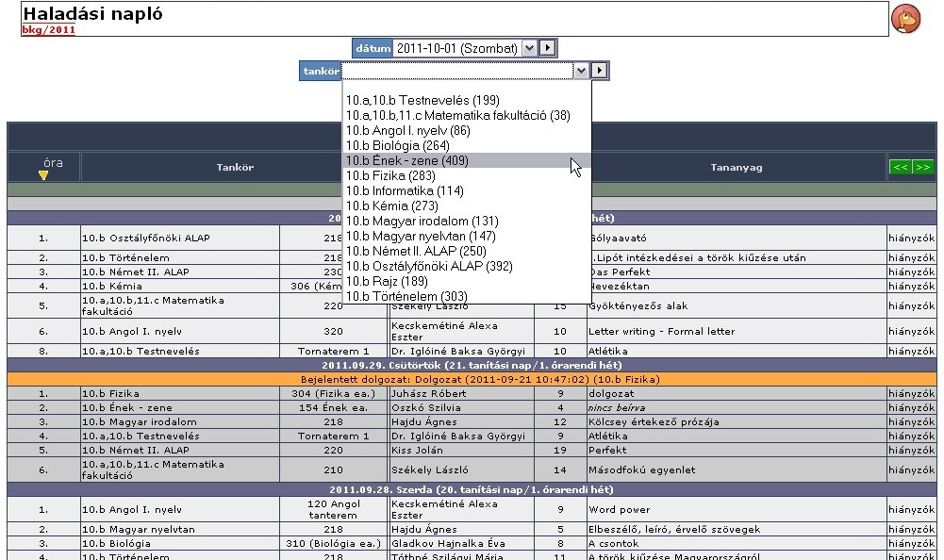Click the Haladási napló page title
This screenshot has width=944, height=560.
tap(92, 14)
